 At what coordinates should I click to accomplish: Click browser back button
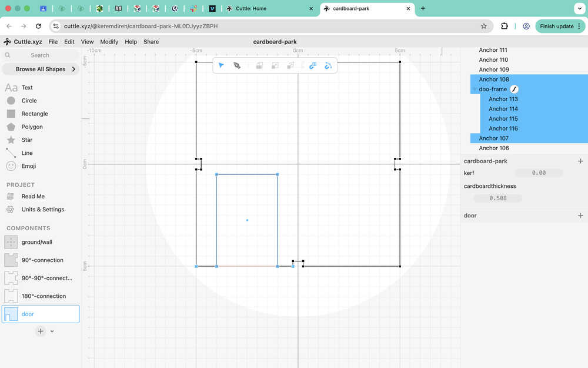pos(9,26)
